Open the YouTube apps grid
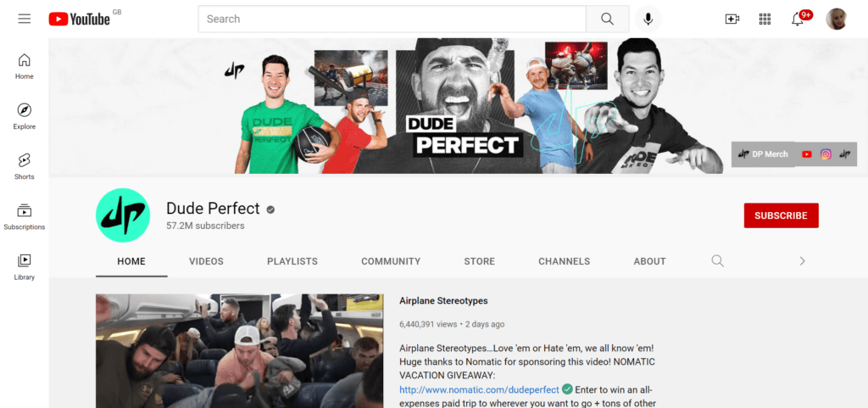Viewport: 868px width, 408px height. 765,19
